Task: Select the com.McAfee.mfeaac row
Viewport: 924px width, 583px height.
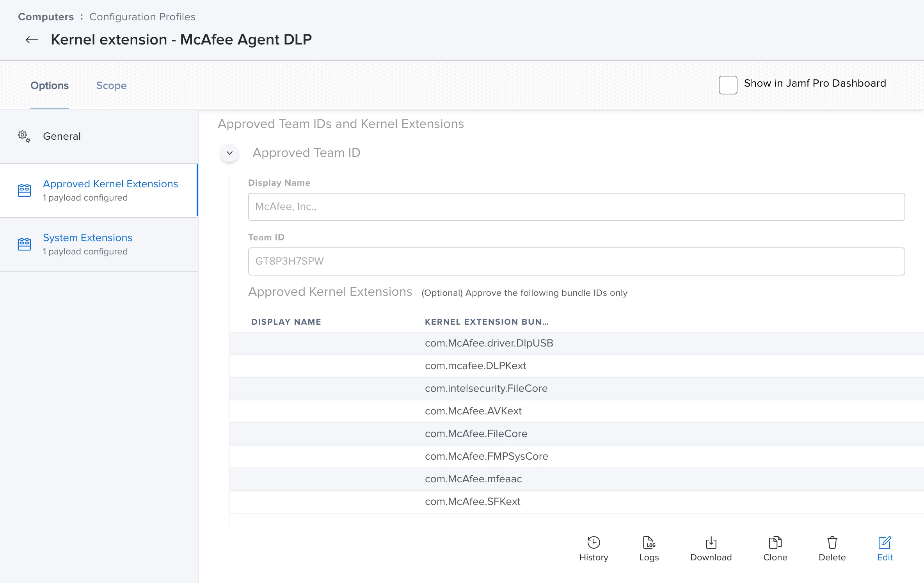Action: (576, 479)
